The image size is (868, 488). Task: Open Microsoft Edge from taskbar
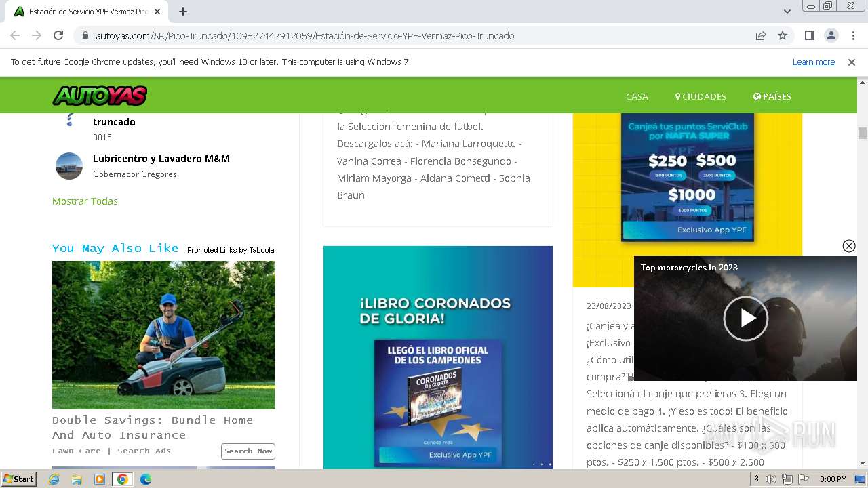pyautogui.click(x=146, y=479)
